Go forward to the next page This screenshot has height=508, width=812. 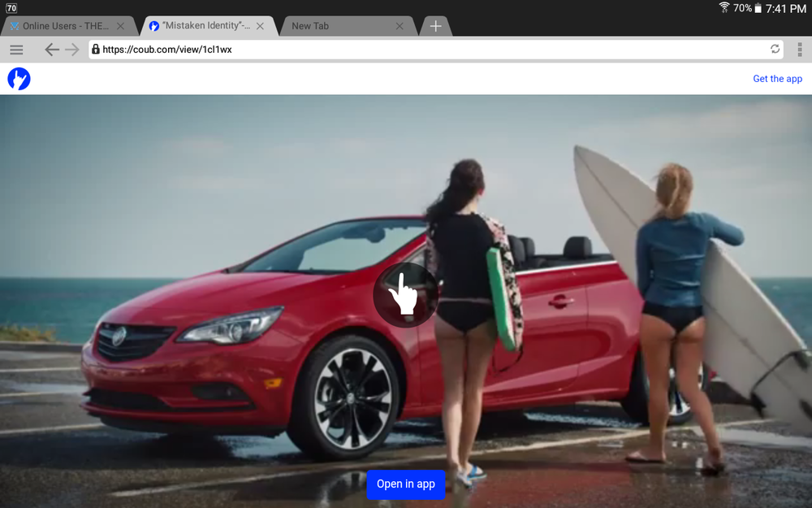[72, 50]
